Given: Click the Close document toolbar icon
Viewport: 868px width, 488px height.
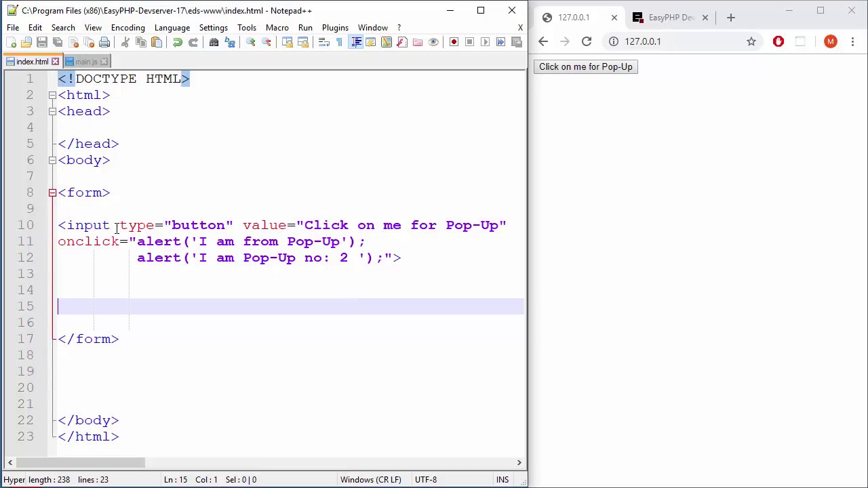Looking at the screenshot, I should (x=73, y=42).
